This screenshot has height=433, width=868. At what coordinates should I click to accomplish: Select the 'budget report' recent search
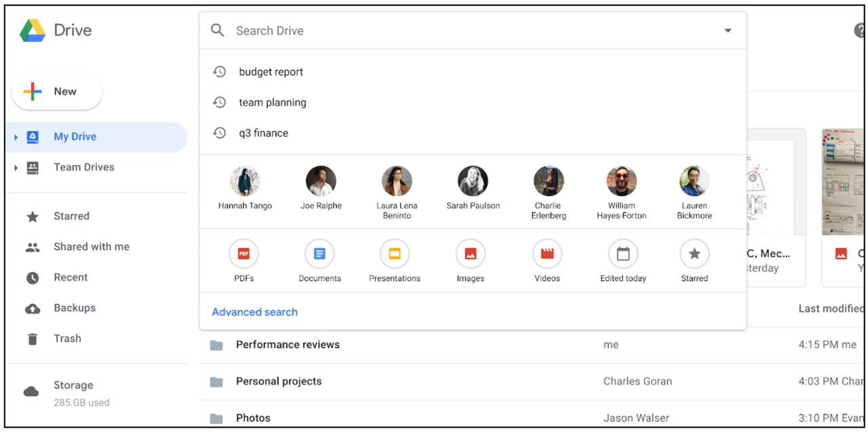(271, 72)
